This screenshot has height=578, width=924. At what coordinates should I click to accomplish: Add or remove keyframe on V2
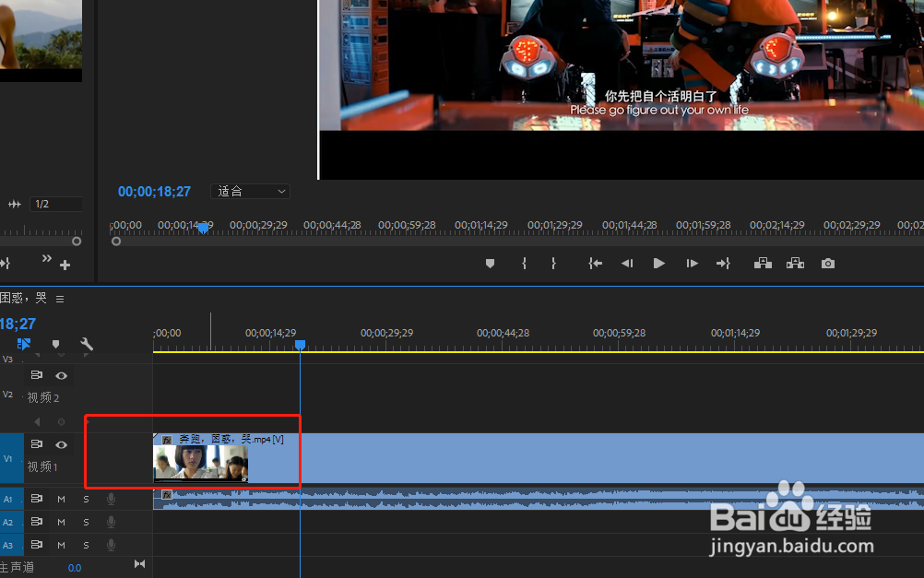61,422
